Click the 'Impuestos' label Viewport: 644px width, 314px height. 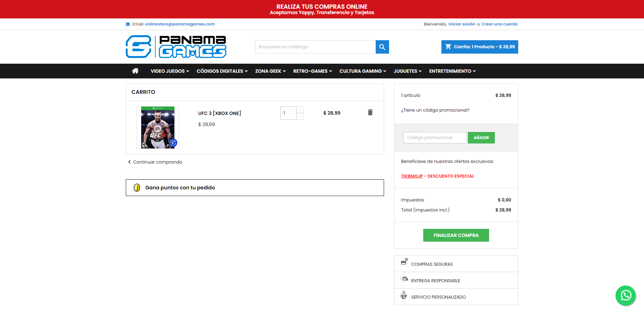(413, 200)
